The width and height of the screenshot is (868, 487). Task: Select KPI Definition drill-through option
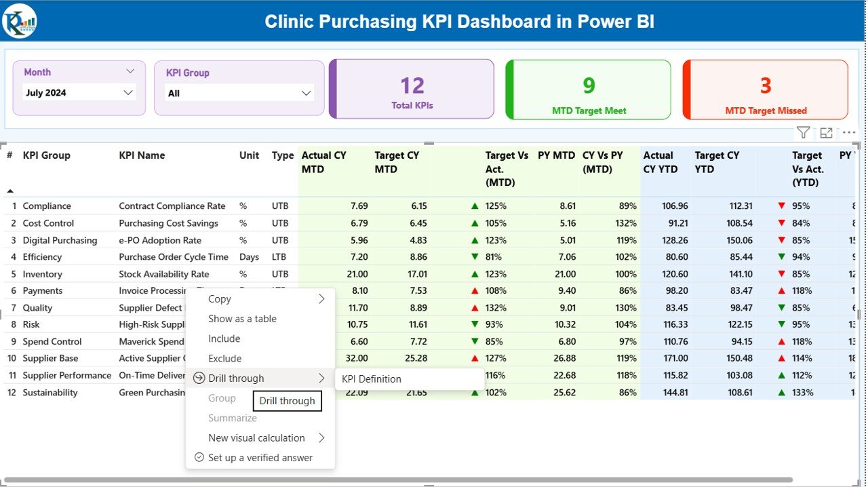point(372,379)
